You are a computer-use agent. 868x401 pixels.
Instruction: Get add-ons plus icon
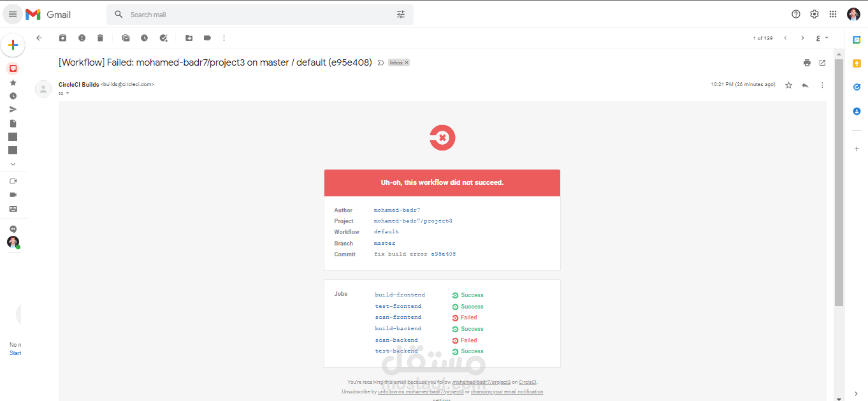tap(857, 149)
